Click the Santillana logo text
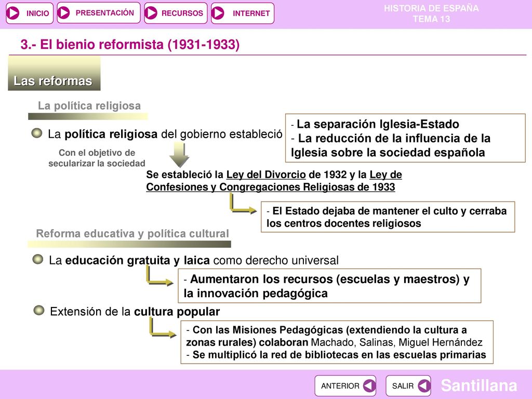Image resolution: width=532 pixels, height=399 pixels. pos(478,386)
